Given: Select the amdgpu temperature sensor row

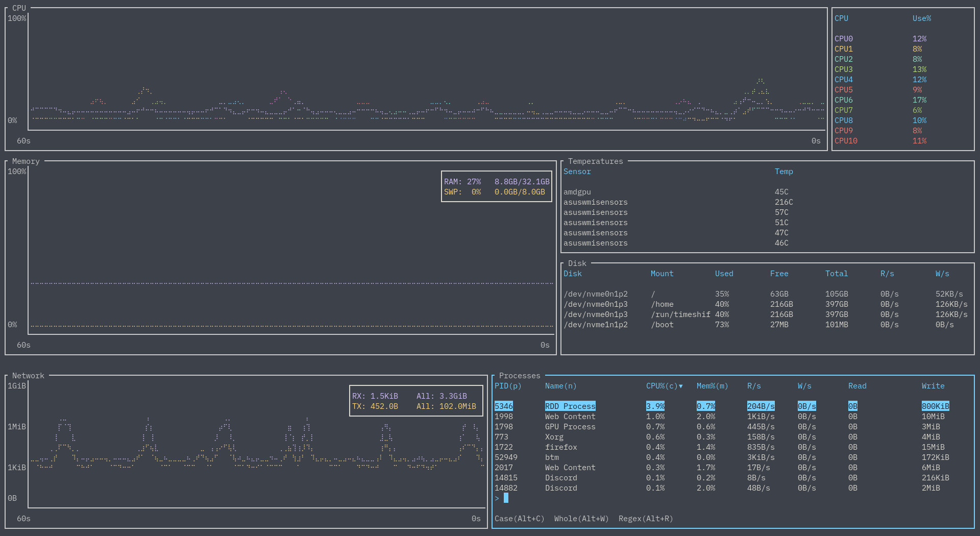Looking at the screenshot, I should pos(767,192).
